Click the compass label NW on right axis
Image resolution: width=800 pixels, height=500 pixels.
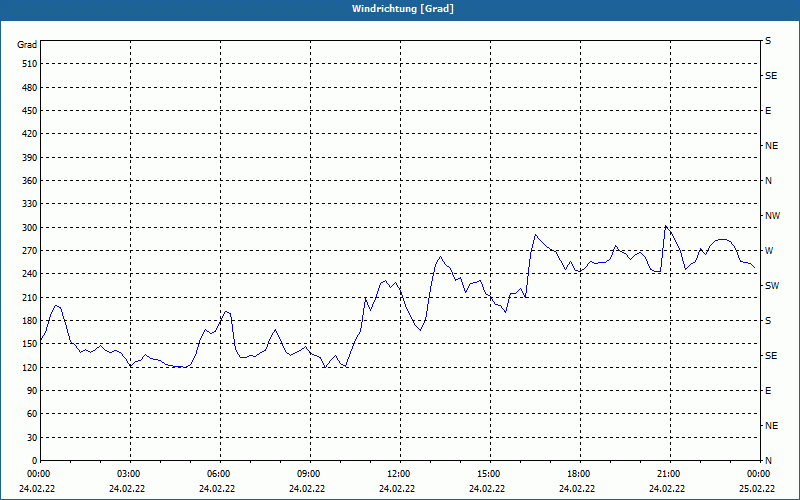(x=773, y=216)
